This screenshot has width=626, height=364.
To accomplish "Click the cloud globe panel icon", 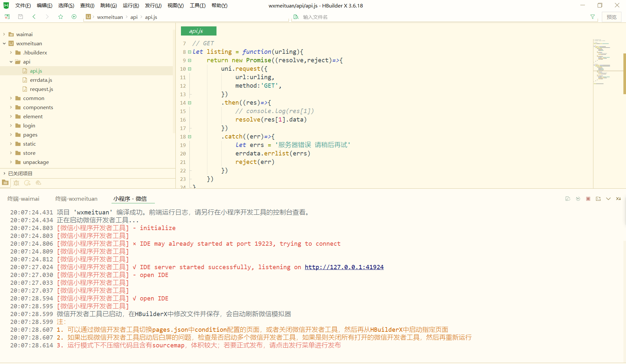I will point(38,183).
